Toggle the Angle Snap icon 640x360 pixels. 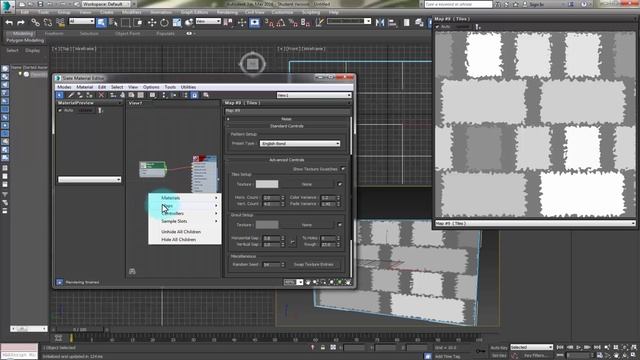click(x=281, y=22)
